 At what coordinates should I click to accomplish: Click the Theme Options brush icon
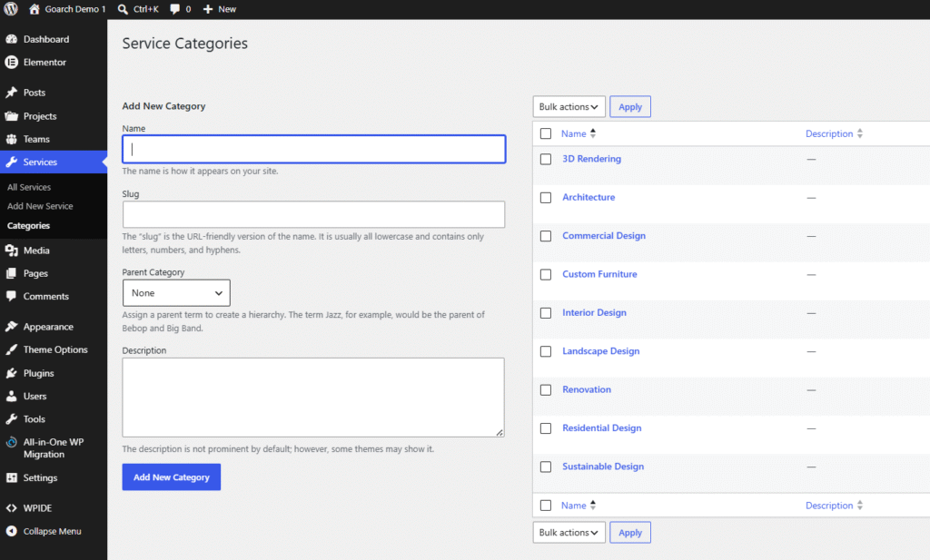pyautogui.click(x=11, y=349)
